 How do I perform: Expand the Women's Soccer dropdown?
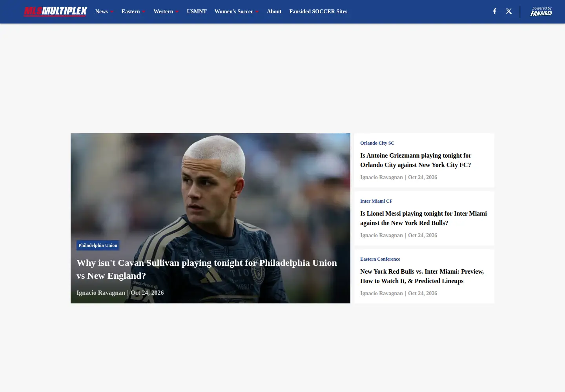237,11
